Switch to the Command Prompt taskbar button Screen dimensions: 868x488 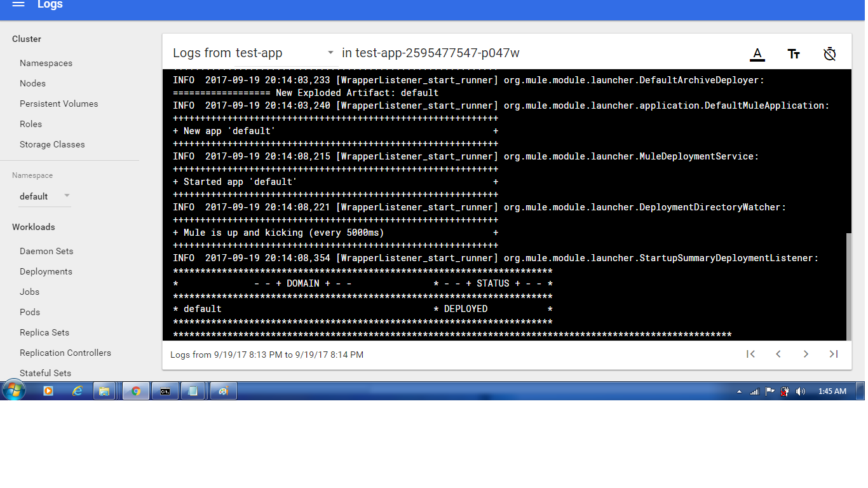coord(165,391)
